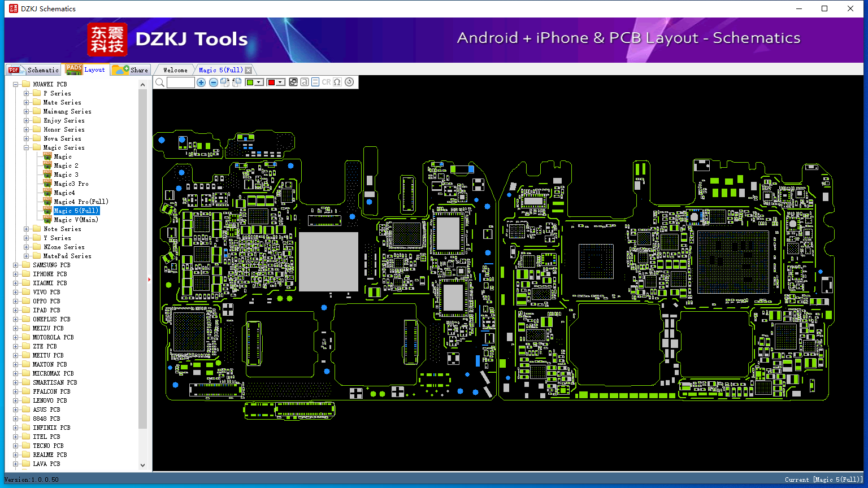This screenshot has width=868, height=488.
Task: Select the 'INFINIX PCB' tree entry
Action: click(x=51, y=428)
